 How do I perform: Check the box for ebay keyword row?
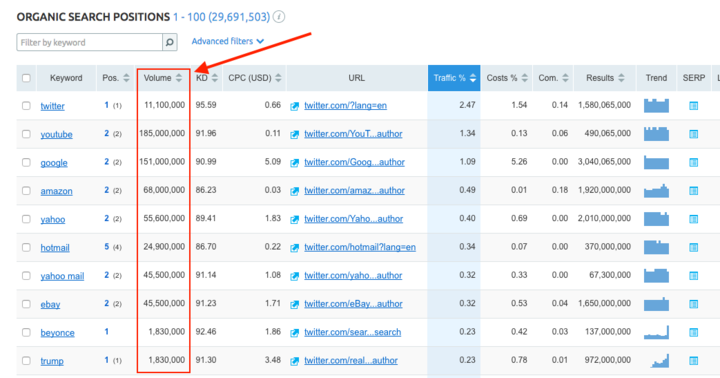(x=26, y=304)
